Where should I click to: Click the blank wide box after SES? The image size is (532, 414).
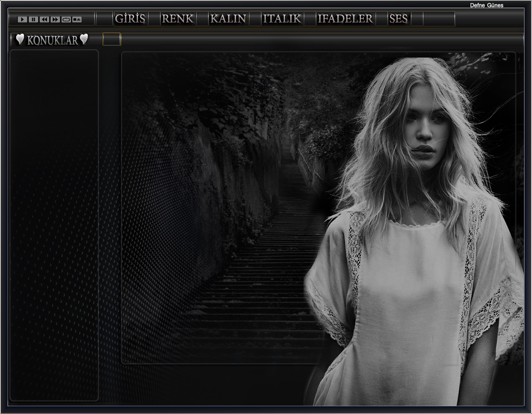point(439,19)
